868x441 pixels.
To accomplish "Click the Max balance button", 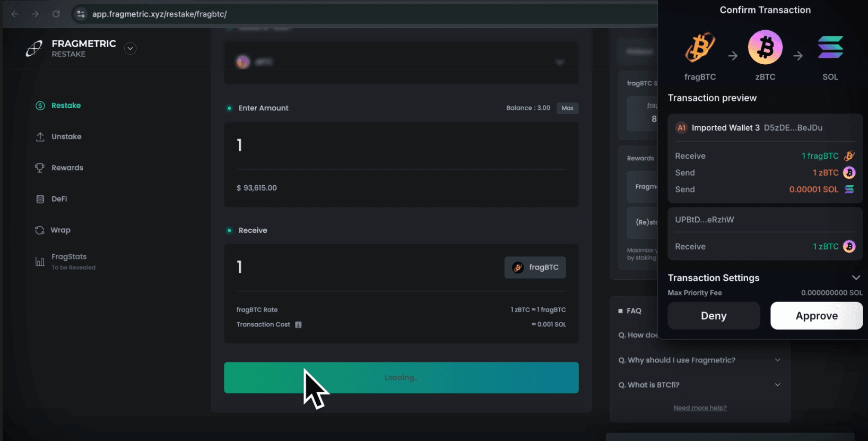I will pos(568,108).
